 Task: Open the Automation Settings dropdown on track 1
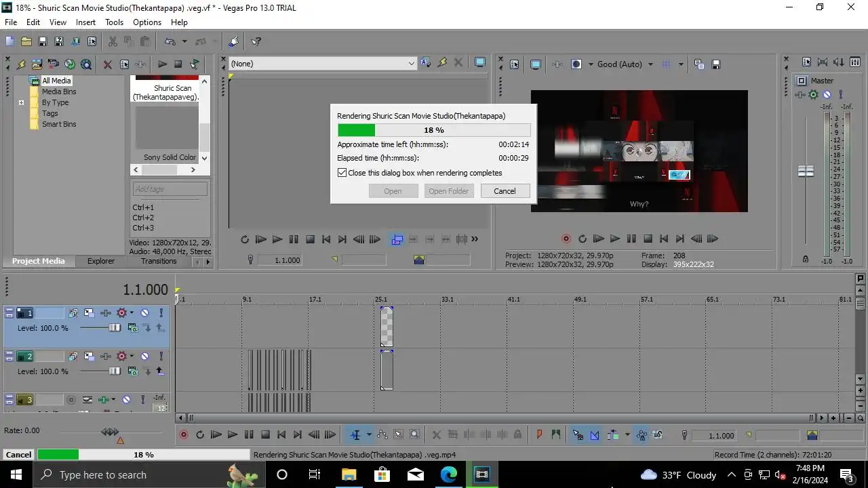coord(132,313)
